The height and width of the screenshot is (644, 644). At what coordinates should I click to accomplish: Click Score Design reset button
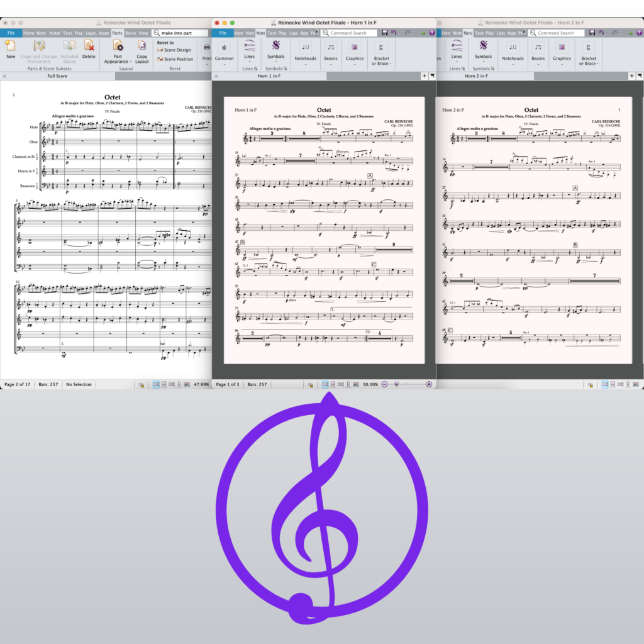pyautogui.click(x=175, y=50)
